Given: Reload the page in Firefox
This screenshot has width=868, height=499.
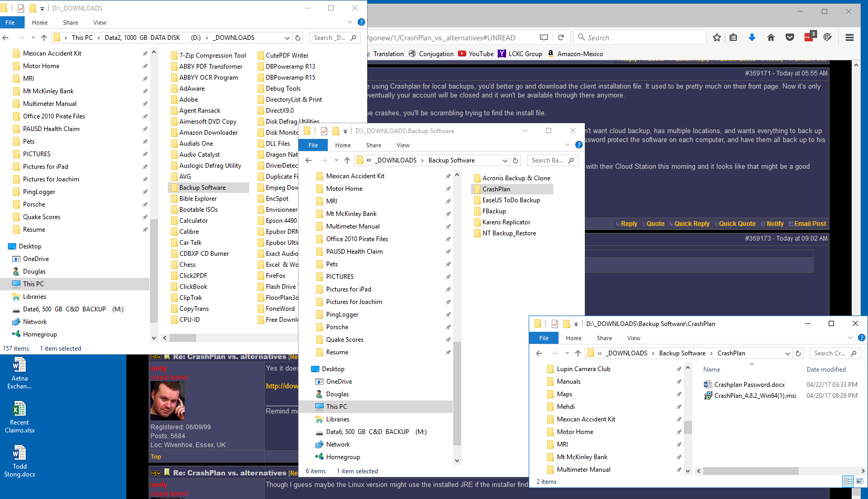Looking at the screenshot, I should [x=561, y=37].
